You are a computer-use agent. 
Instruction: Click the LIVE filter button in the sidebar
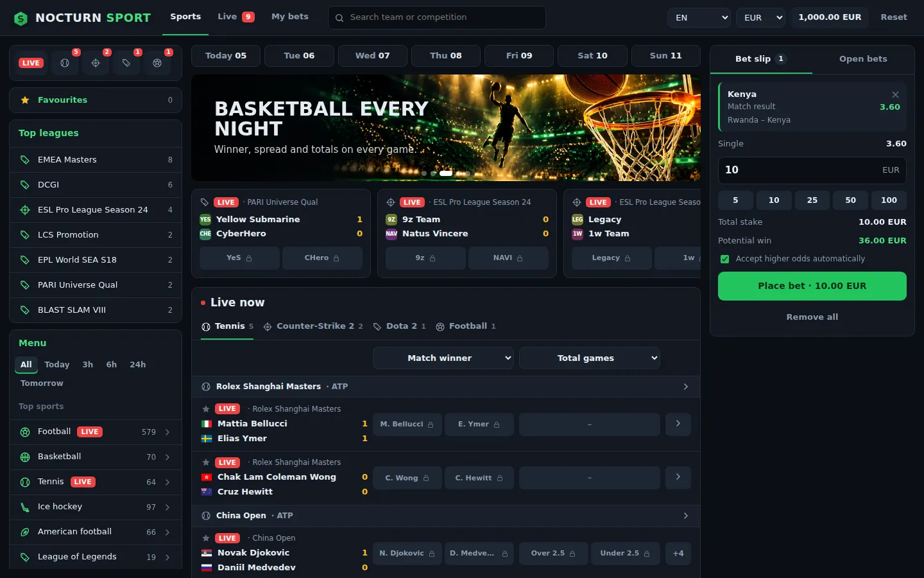coord(31,63)
